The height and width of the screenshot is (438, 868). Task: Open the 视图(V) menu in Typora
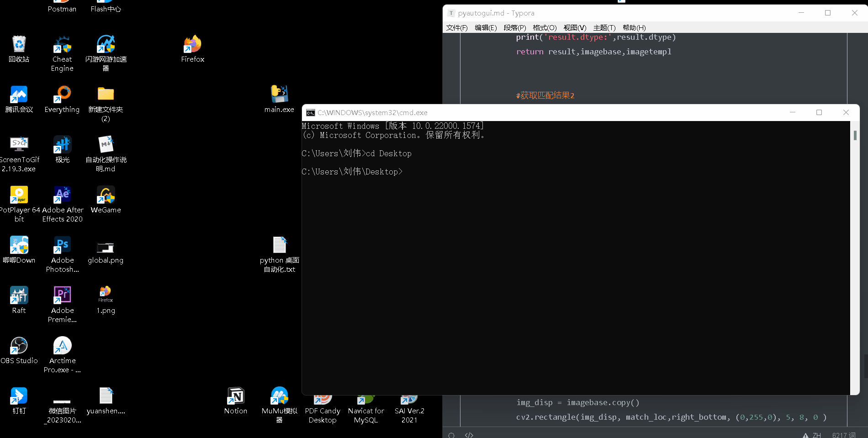[574, 27]
